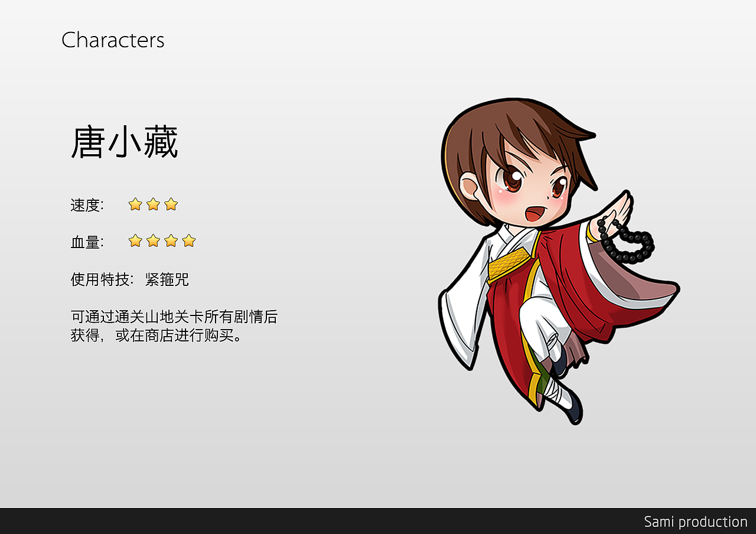Click the first star in 血量 row

tap(135, 240)
